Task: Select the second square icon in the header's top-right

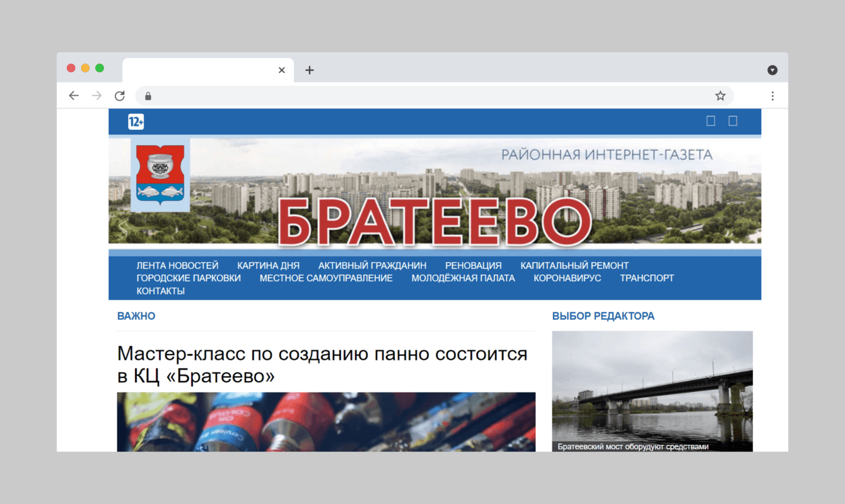Action: pyautogui.click(x=733, y=120)
